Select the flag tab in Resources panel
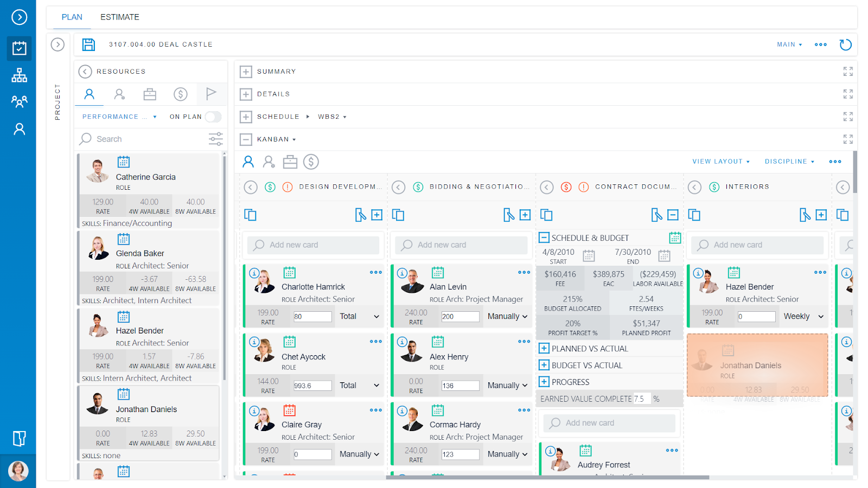The width and height of the screenshot is (868, 488). point(211,94)
